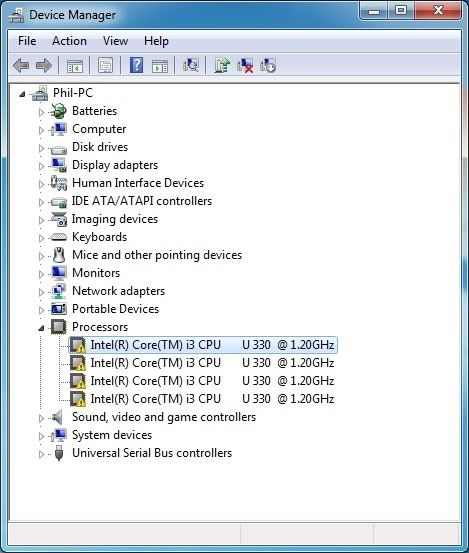Expand the System devices node
469x553 pixels.
[41, 436]
